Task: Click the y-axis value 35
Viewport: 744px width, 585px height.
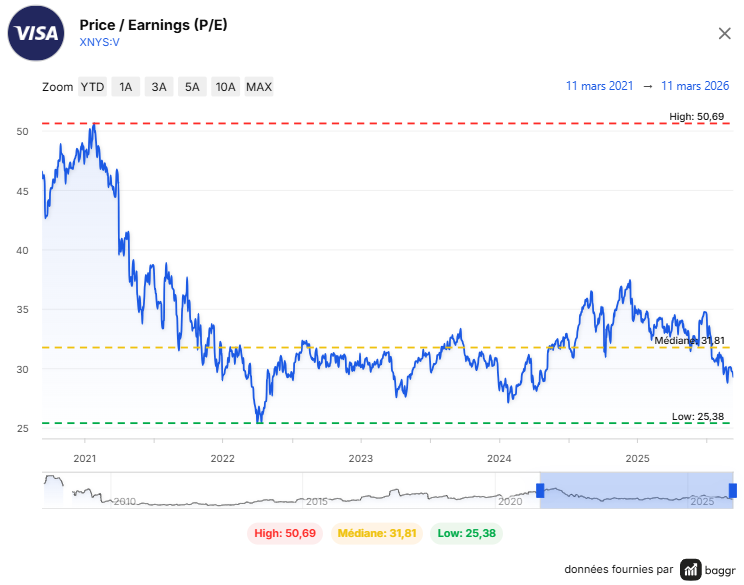Action: tap(22, 309)
